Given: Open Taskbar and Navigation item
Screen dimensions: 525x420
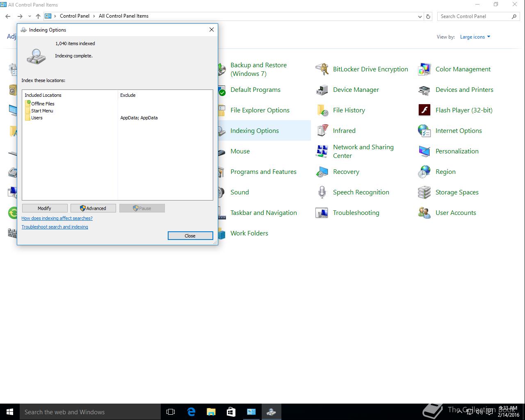Looking at the screenshot, I should coord(264,213).
